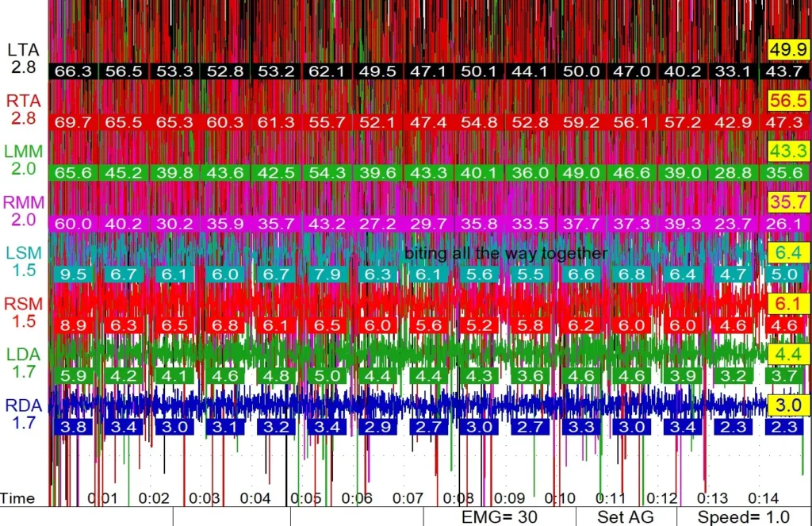Click the RDA reading 3.8
The image size is (812, 526).
coord(73,427)
